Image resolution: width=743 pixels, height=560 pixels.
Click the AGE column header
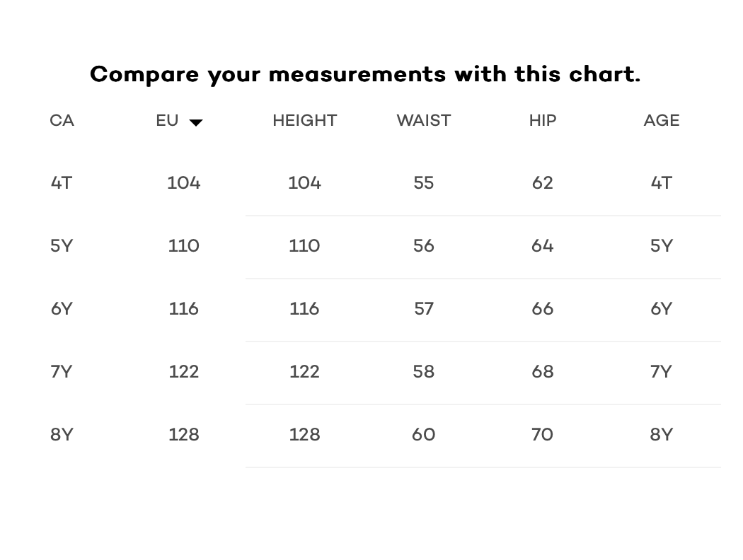pos(662,121)
